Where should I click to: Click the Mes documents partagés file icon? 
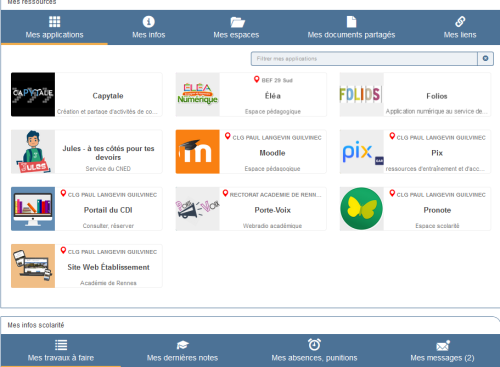[x=351, y=22]
